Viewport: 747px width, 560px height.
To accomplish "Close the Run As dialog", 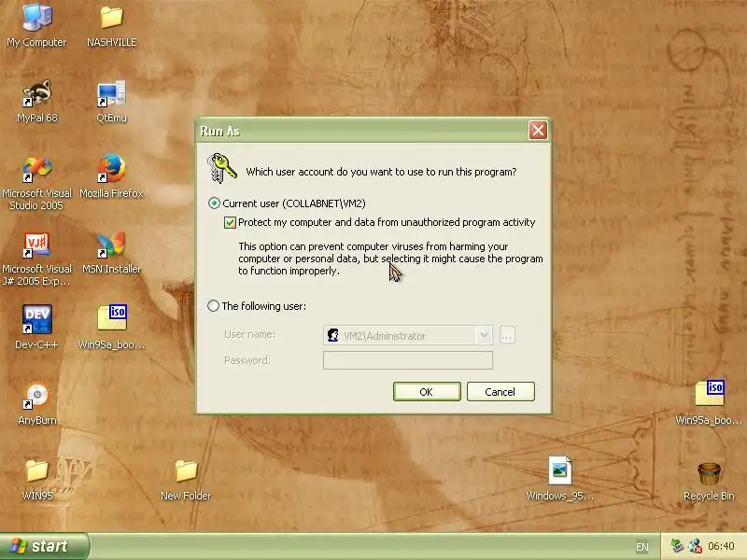I will (538, 130).
